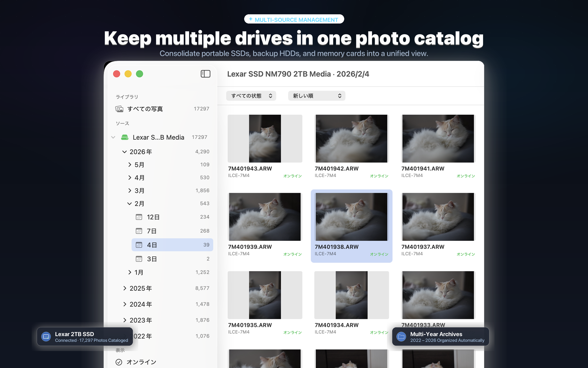This screenshot has width=588, height=368.
Task: Expand the 2024年 year folder
Action: pos(125,304)
